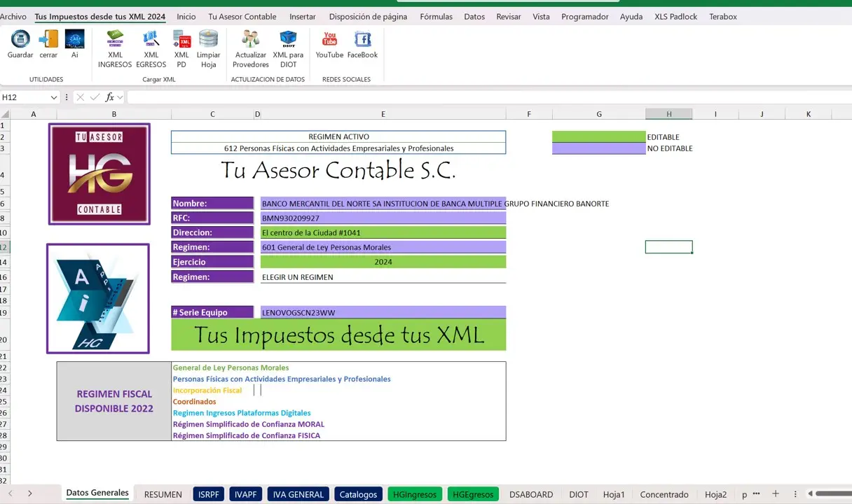Screen dimensions: 852x504
Task: Select Tus Impuestos desde tus XML 2024 tab
Action: (x=100, y=16)
